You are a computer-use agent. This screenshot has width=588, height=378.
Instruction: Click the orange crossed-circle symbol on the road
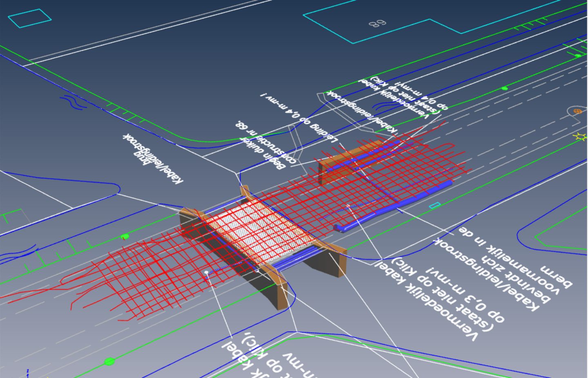pos(577,111)
